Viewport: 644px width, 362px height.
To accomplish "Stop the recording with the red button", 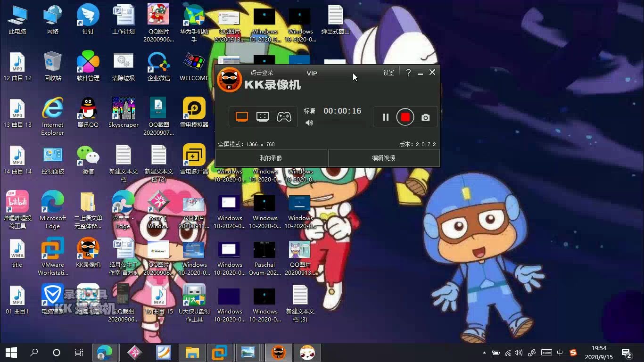I will pyautogui.click(x=405, y=117).
